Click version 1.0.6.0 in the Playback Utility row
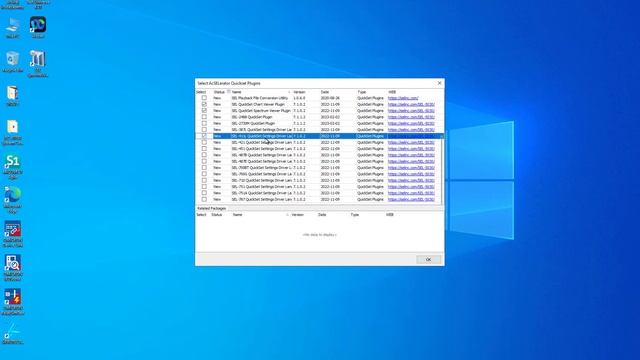This screenshot has width=640, height=360. [x=299, y=98]
